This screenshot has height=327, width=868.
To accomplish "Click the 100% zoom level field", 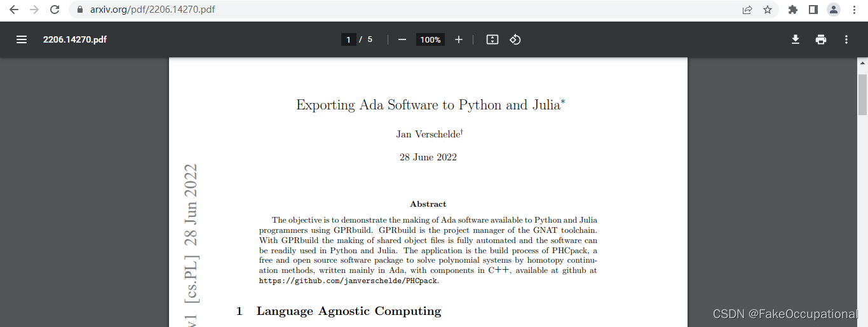I will [x=430, y=39].
